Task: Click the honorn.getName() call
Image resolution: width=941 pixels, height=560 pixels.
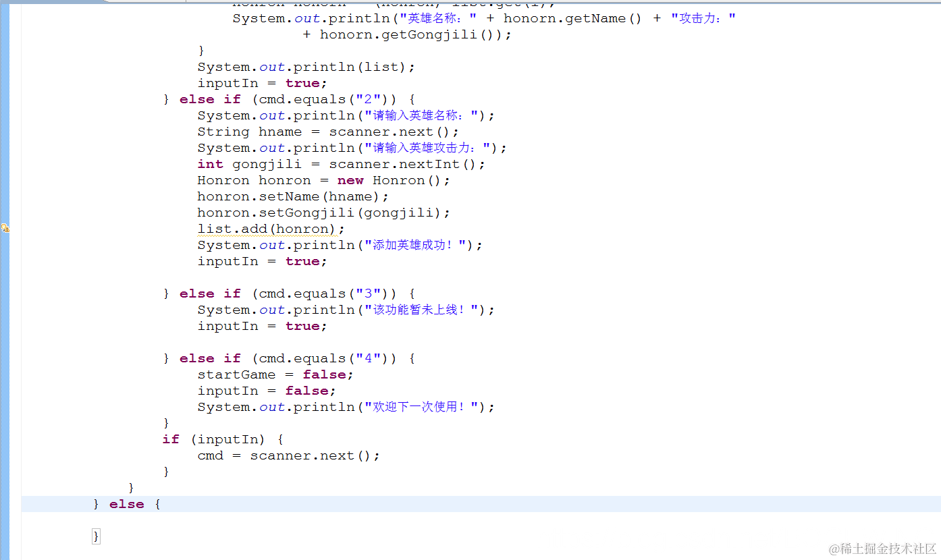Action: click(572, 18)
